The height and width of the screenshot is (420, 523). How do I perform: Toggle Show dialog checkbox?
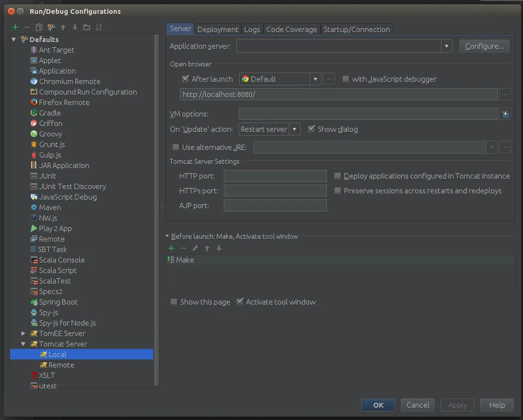[x=311, y=129]
